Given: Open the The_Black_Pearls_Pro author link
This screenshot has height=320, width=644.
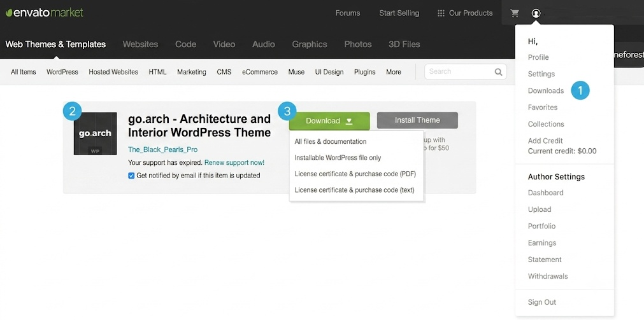Looking at the screenshot, I should [x=162, y=150].
